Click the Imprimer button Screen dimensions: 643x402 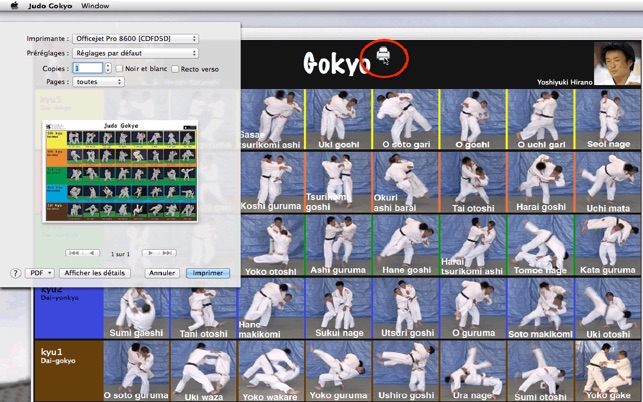207,272
